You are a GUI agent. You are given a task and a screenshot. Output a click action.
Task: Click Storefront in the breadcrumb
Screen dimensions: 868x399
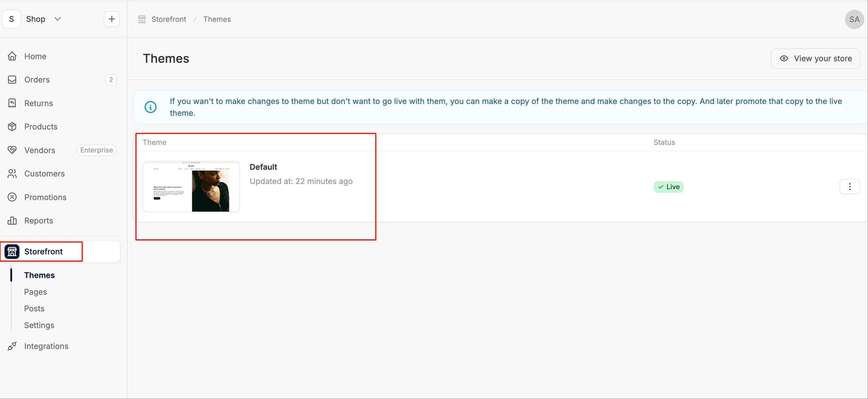pos(168,19)
